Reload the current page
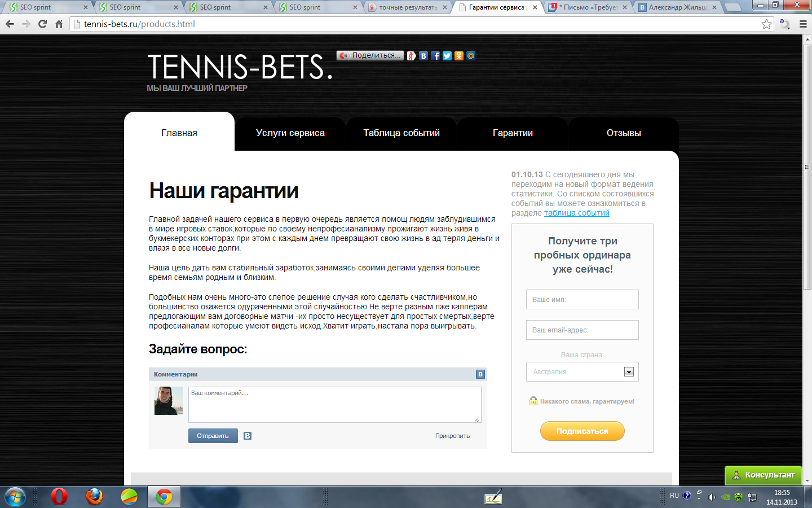 (42, 24)
